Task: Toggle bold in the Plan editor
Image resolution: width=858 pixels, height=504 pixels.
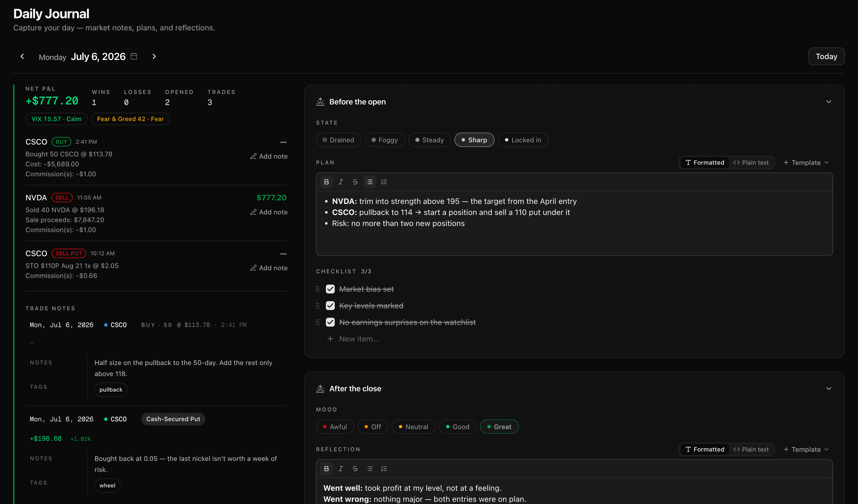Action: (x=326, y=182)
